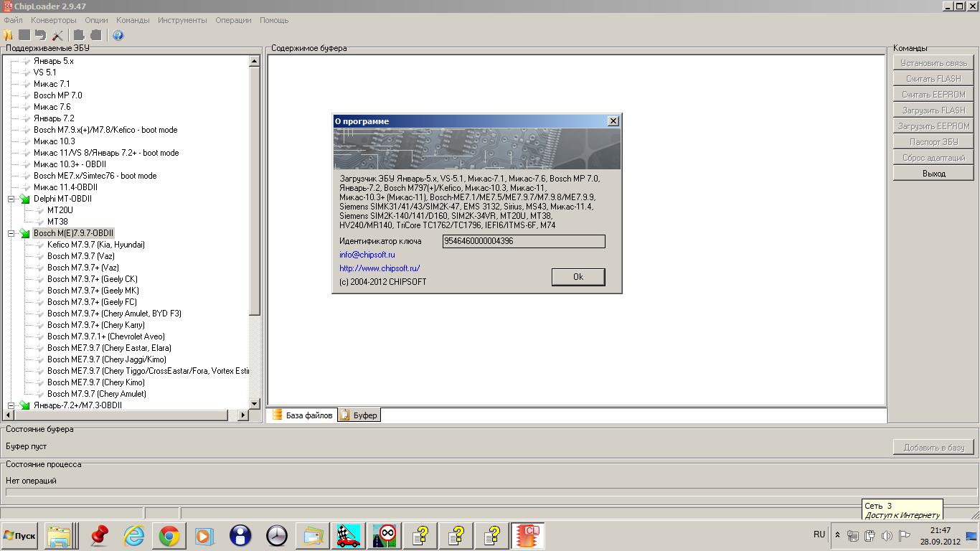Open the Операции menu
980x551 pixels.
[233, 20]
